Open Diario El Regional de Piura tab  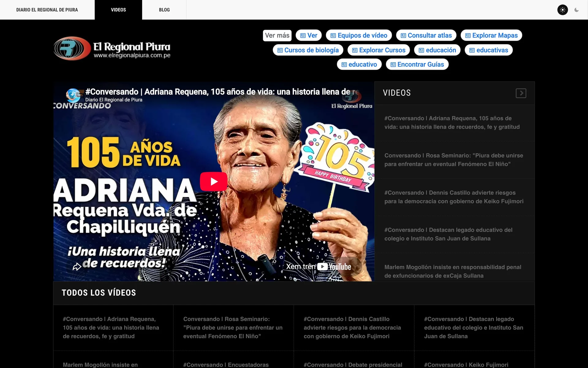click(47, 10)
